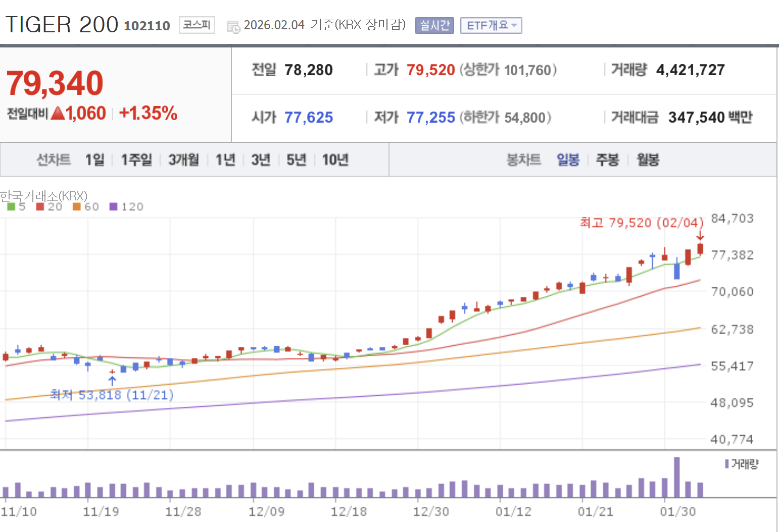Click the +1.35% change value

148,113
